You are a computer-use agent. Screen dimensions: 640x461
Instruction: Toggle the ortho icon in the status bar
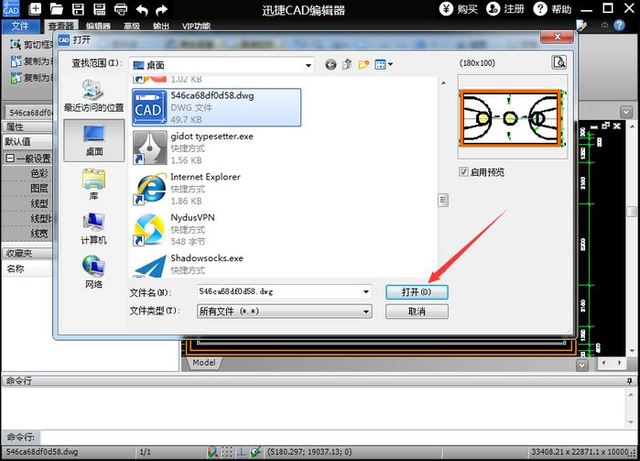pyautogui.click(x=242, y=452)
